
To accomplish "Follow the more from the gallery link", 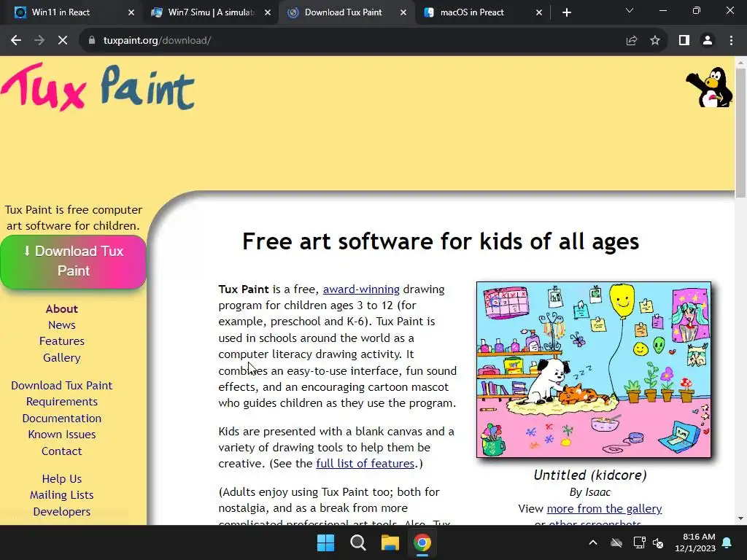I will tap(605, 508).
